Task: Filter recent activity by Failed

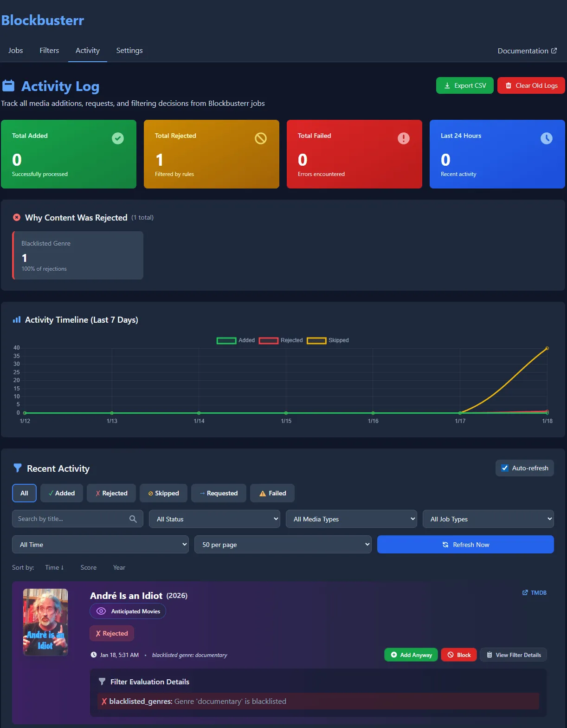Action: tap(272, 493)
